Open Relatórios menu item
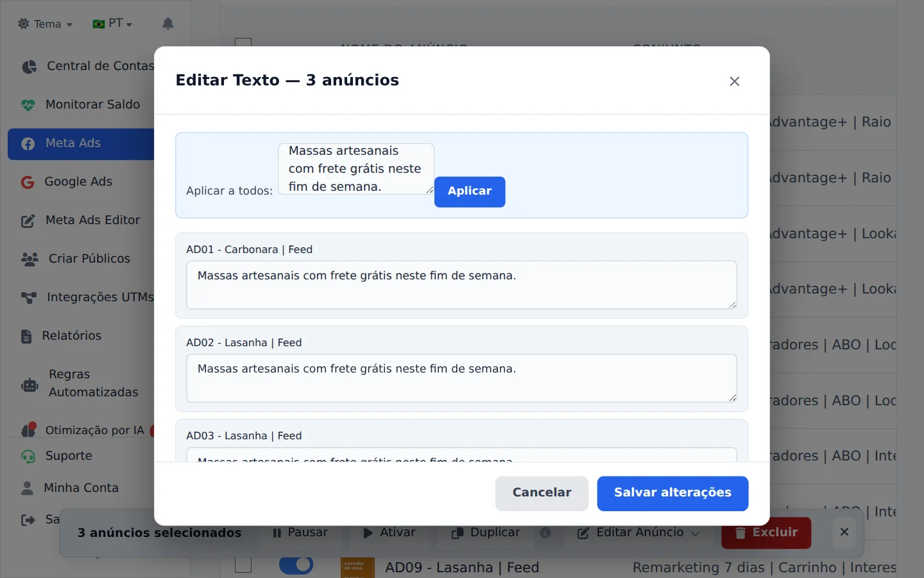The height and width of the screenshot is (578, 924). [82, 336]
